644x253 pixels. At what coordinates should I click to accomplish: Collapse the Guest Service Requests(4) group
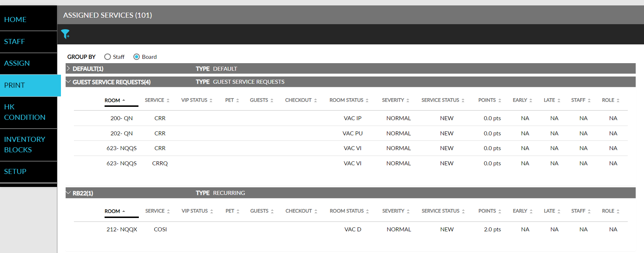(x=68, y=82)
